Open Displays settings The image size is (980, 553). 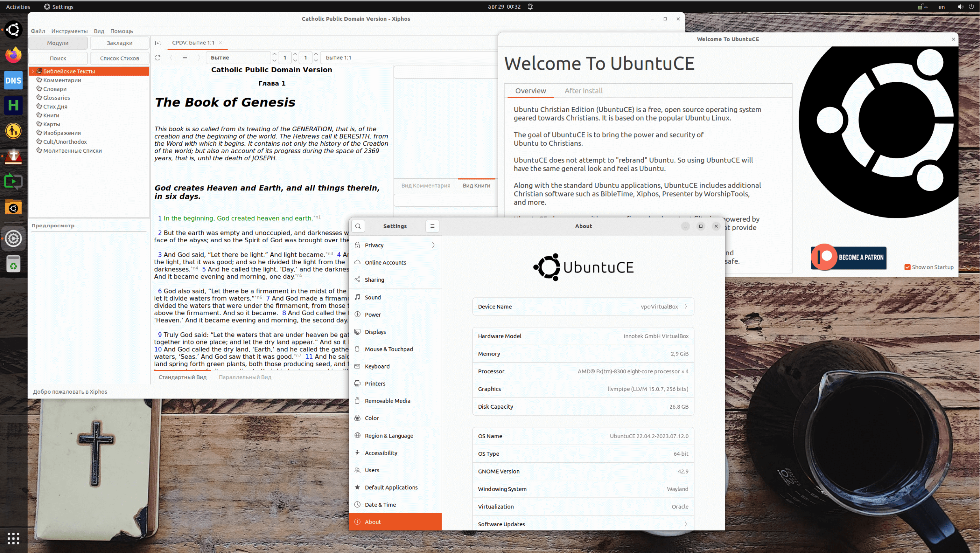(x=395, y=332)
